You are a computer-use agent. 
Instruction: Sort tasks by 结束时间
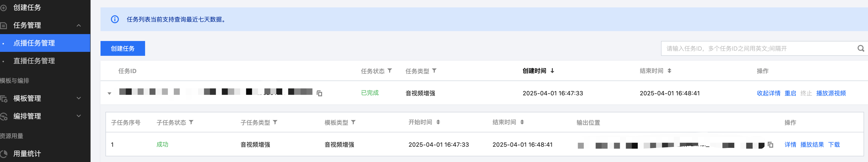click(669, 71)
